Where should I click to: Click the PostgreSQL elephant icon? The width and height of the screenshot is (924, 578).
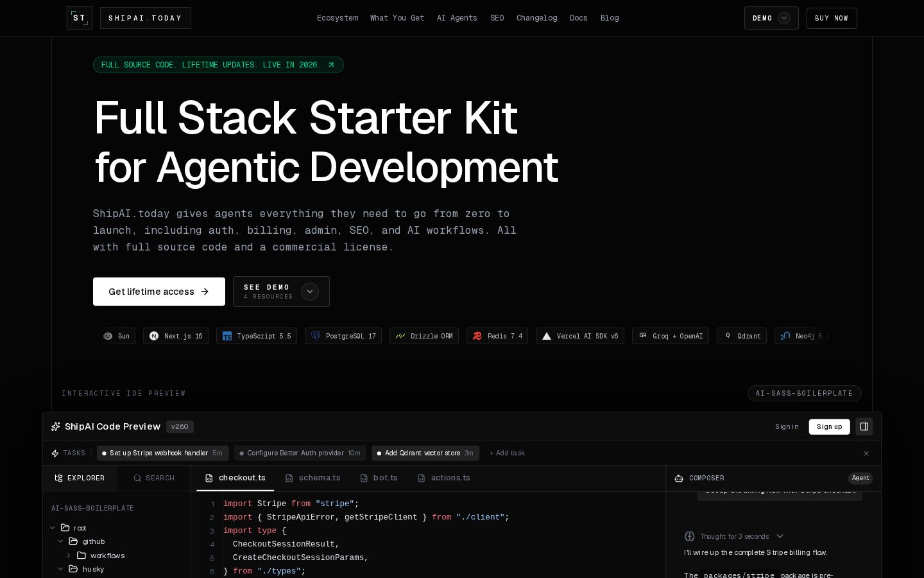point(316,336)
